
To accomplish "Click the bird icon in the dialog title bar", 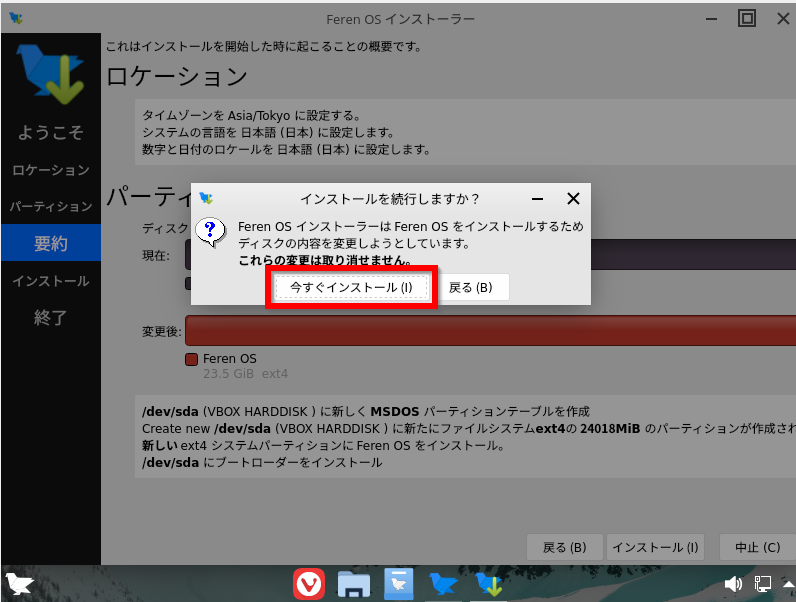I will 206,198.
